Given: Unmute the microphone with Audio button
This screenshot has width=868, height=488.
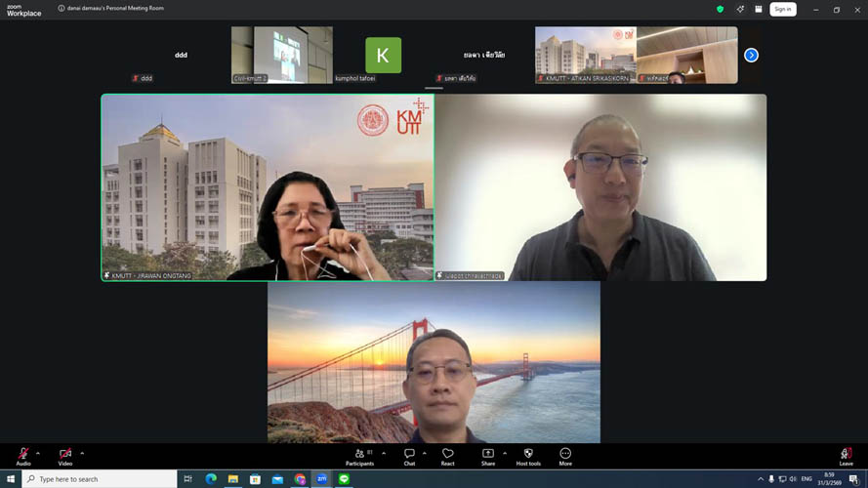Looking at the screenshot, I should (23, 455).
